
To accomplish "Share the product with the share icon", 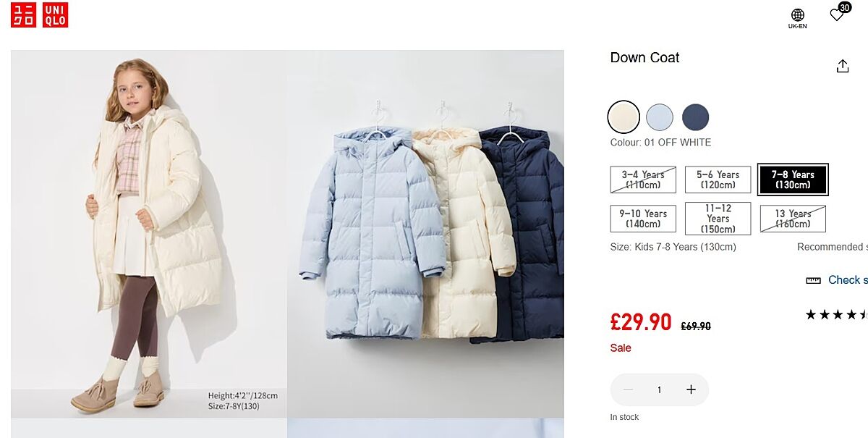I will click(843, 66).
